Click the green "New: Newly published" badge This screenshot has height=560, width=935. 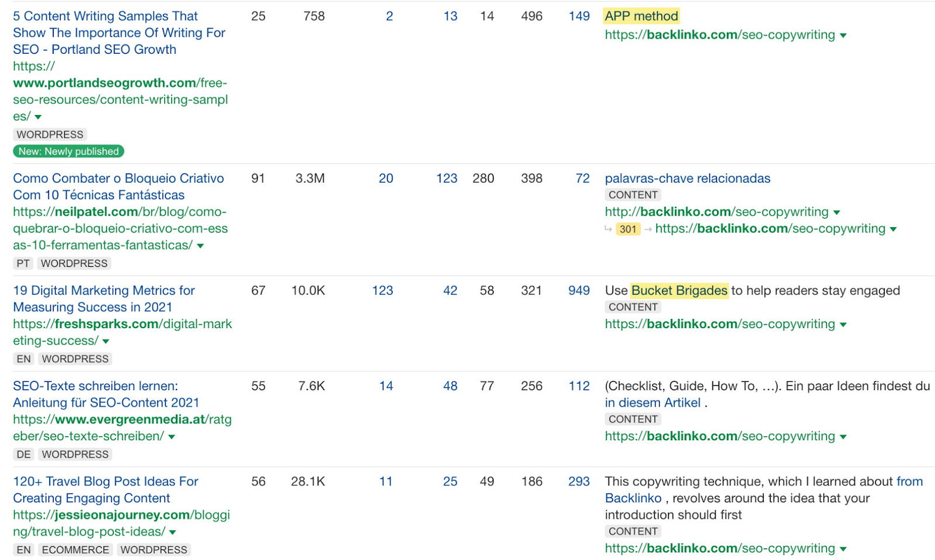(68, 151)
